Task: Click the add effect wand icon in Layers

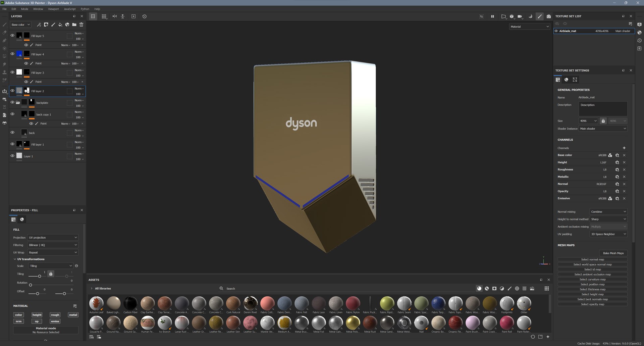Action: 39,24
